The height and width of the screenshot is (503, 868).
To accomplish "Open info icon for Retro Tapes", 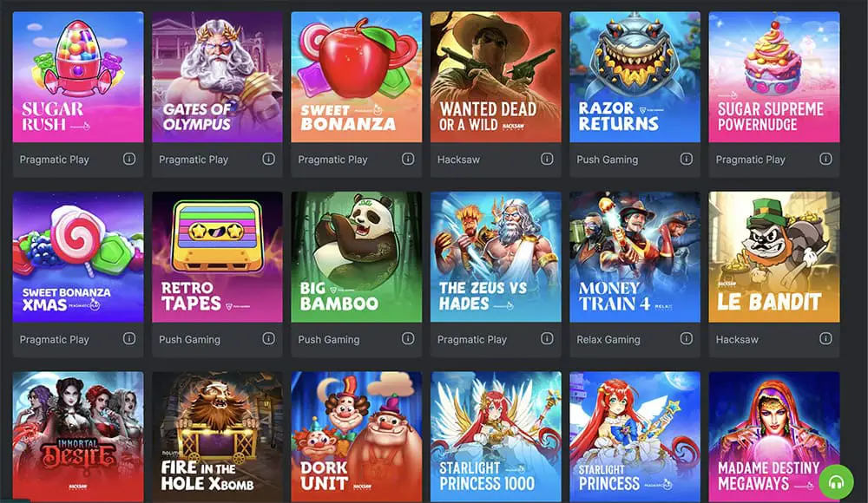I will 268,338.
